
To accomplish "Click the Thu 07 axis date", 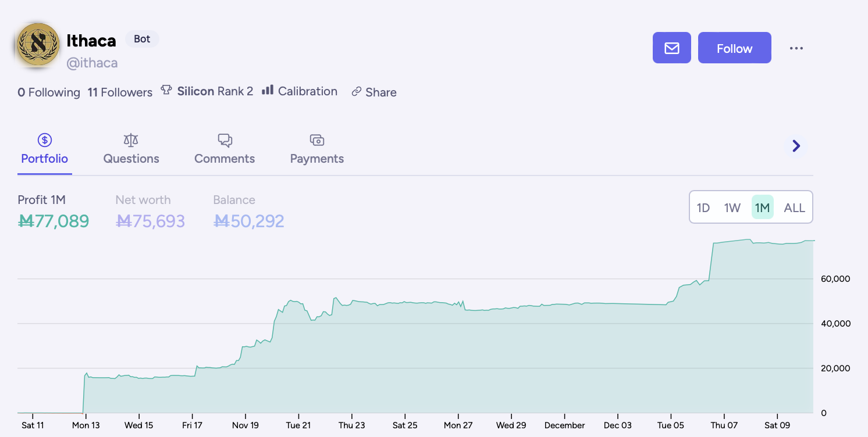I will coord(724,425).
